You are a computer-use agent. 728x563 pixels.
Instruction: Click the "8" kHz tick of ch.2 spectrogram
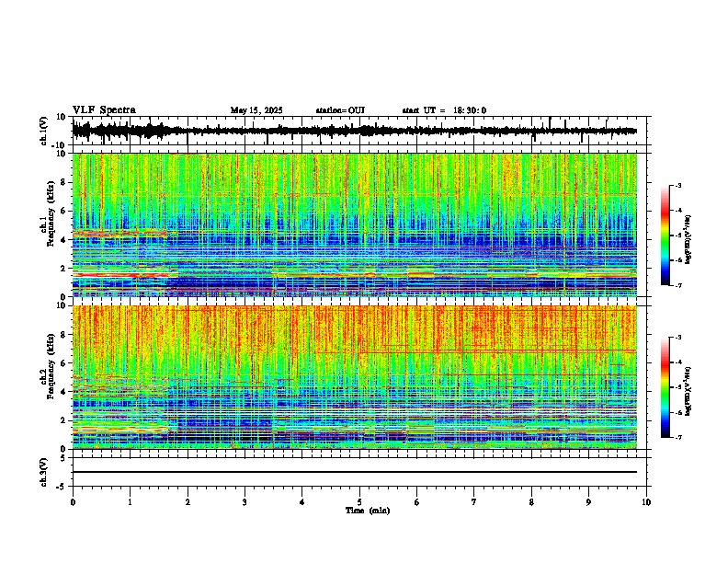point(65,335)
